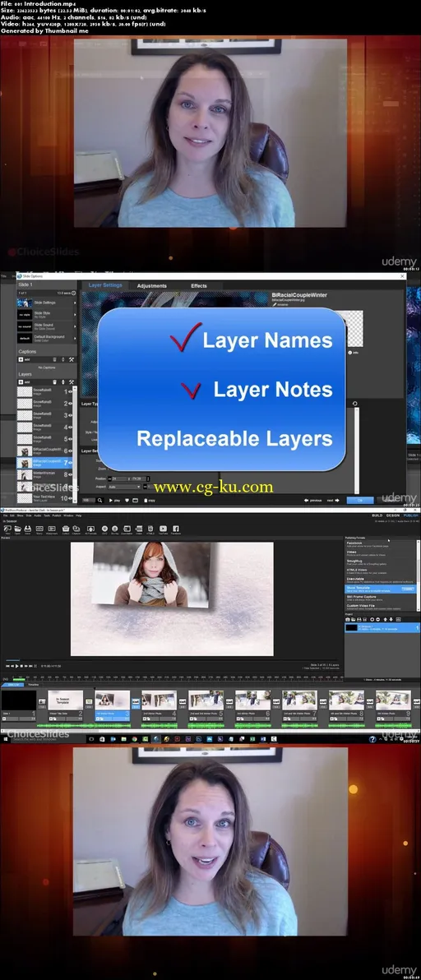Click the DVD publish icon
The height and width of the screenshot is (980, 421).
pyautogui.click(x=104, y=529)
